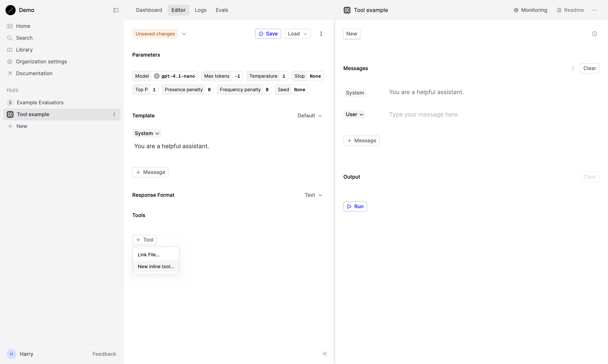Open the Response Format Text dropdown

[313, 195]
